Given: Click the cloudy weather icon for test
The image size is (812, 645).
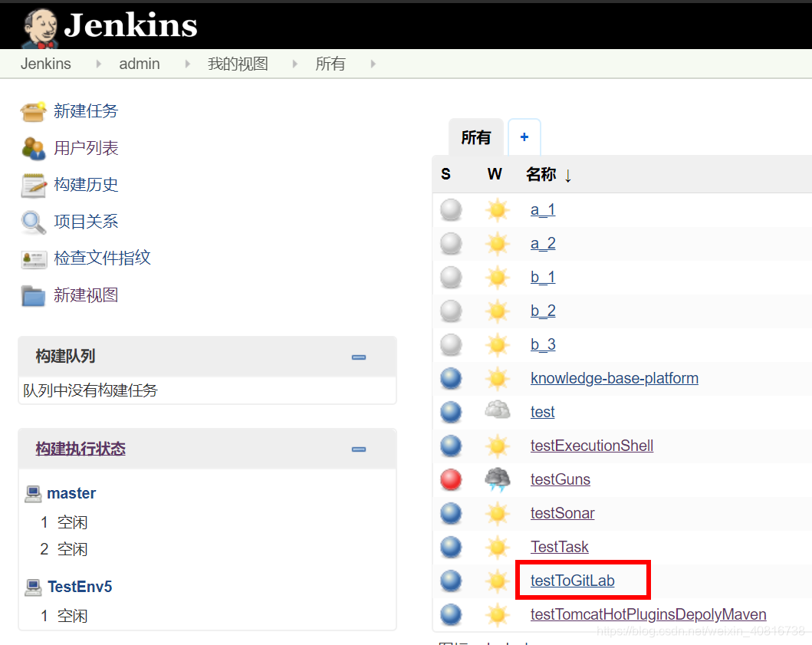Looking at the screenshot, I should 497,411.
